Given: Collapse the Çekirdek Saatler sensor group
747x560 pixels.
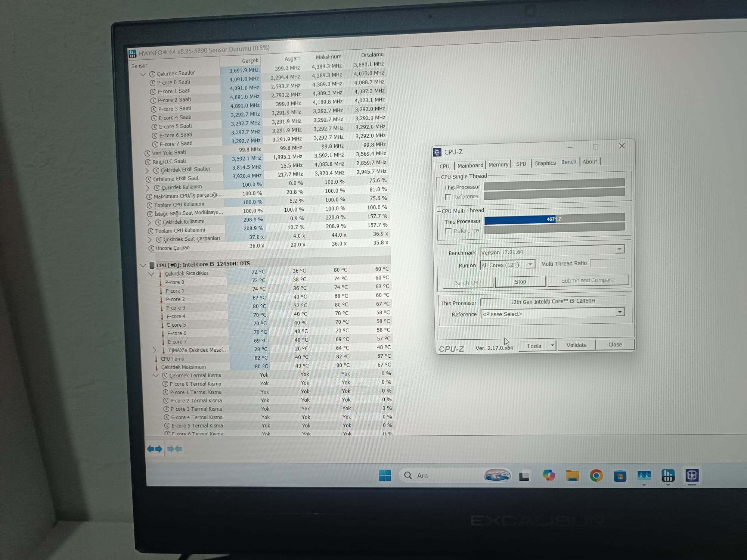Looking at the screenshot, I should [x=142, y=74].
